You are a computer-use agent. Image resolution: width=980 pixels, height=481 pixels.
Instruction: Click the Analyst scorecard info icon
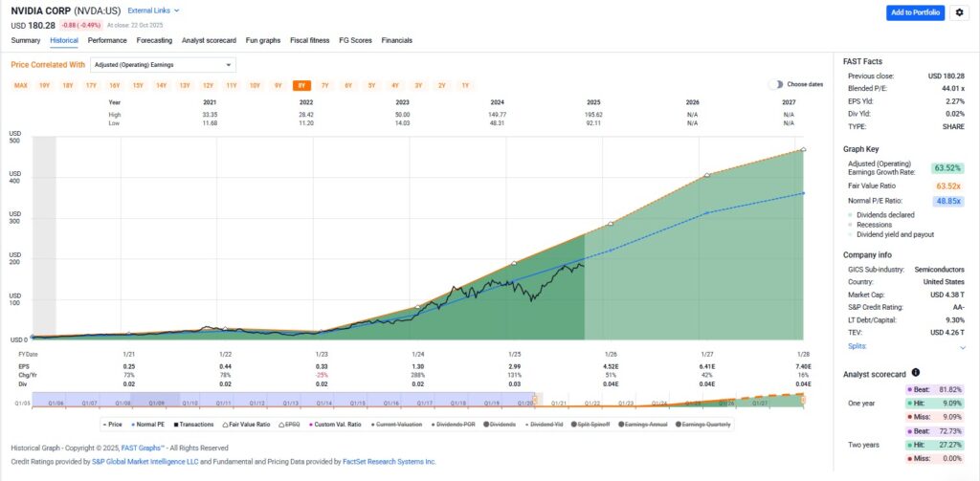916,372
